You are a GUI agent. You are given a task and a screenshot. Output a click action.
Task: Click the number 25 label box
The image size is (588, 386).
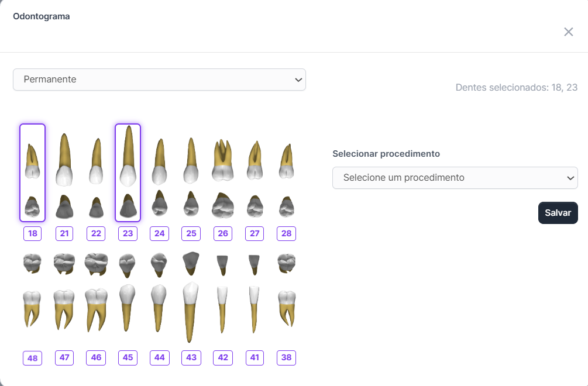click(191, 234)
